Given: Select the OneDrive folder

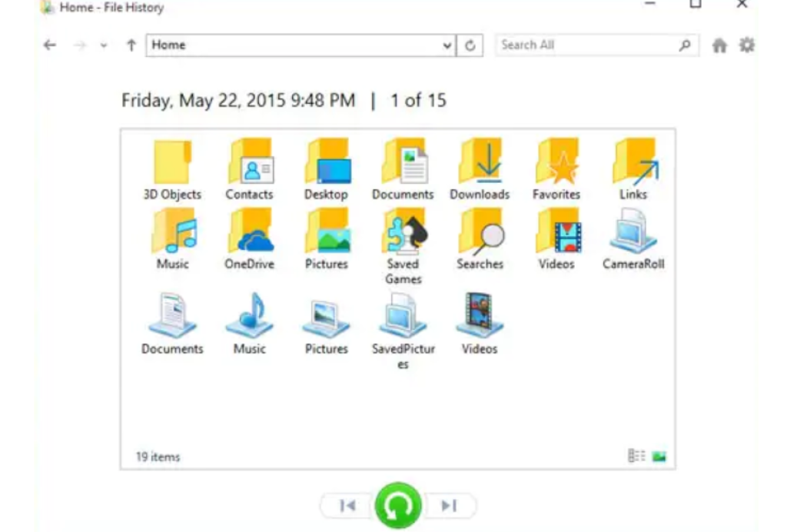Looking at the screenshot, I should click(x=250, y=239).
